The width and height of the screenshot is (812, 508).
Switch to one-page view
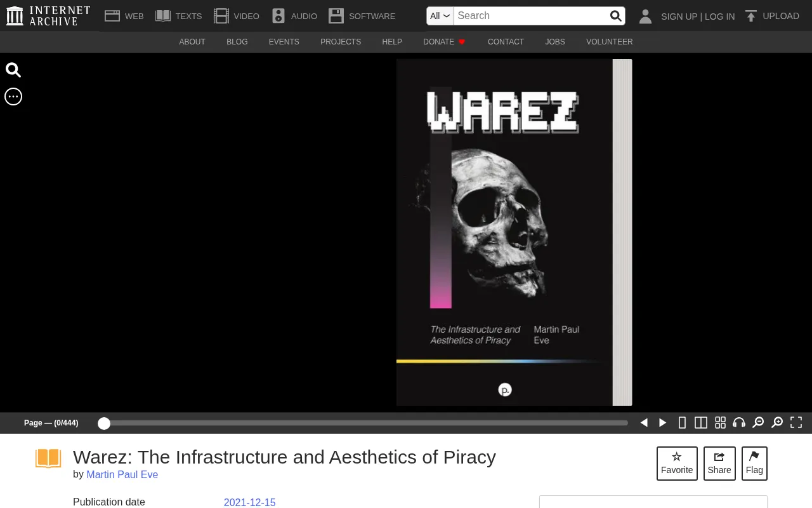(682, 423)
